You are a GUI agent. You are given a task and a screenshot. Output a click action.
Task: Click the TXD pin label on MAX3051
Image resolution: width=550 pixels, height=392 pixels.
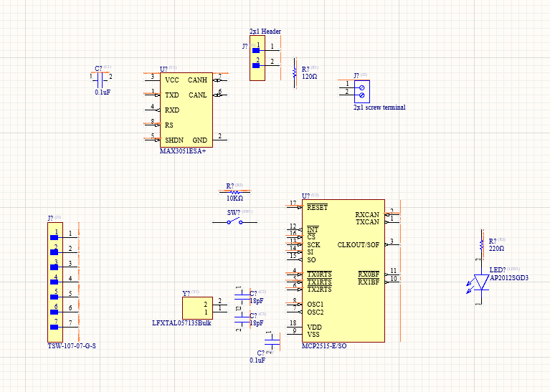(x=172, y=95)
